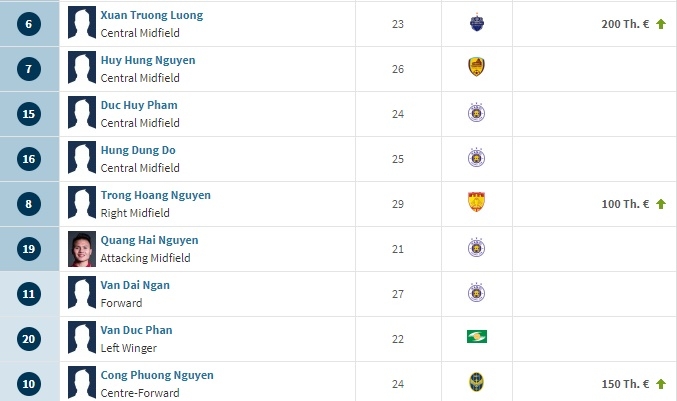The height and width of the screenshot is (401, 677).
Task: Click club crest in Cong Phuong Nguyen's row
Action: [476, 383]
